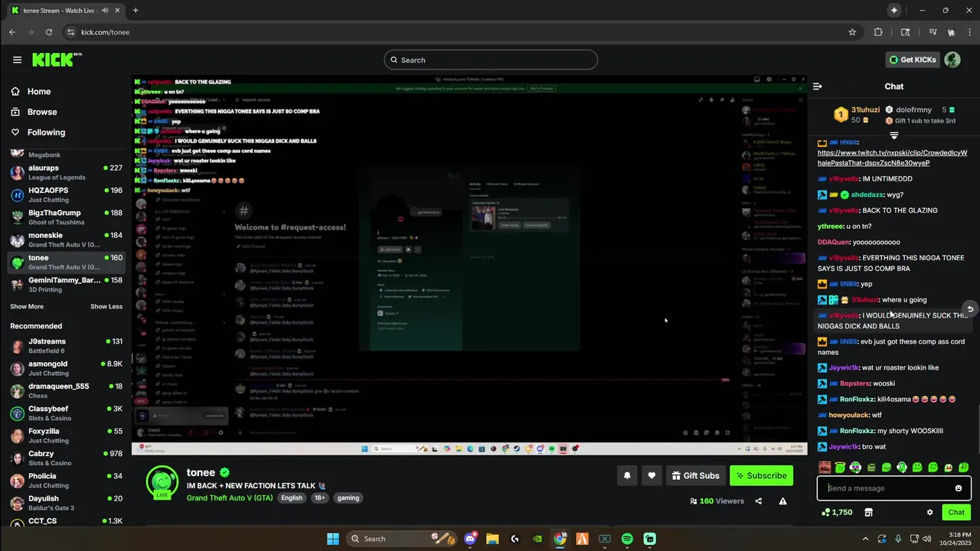Click the green Subscribe button
Image resolution: width=980 pixels, height=551 pixels.
click(761, 475)
